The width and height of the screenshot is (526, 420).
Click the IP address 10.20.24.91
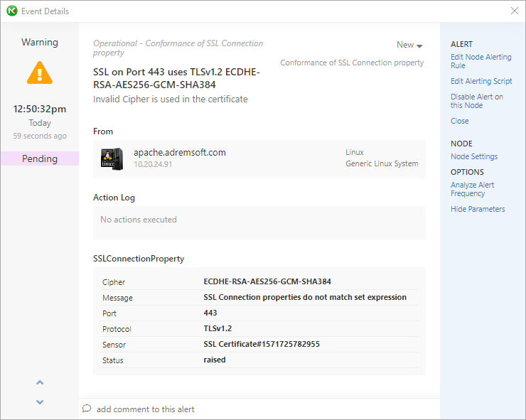click(153, 164)
